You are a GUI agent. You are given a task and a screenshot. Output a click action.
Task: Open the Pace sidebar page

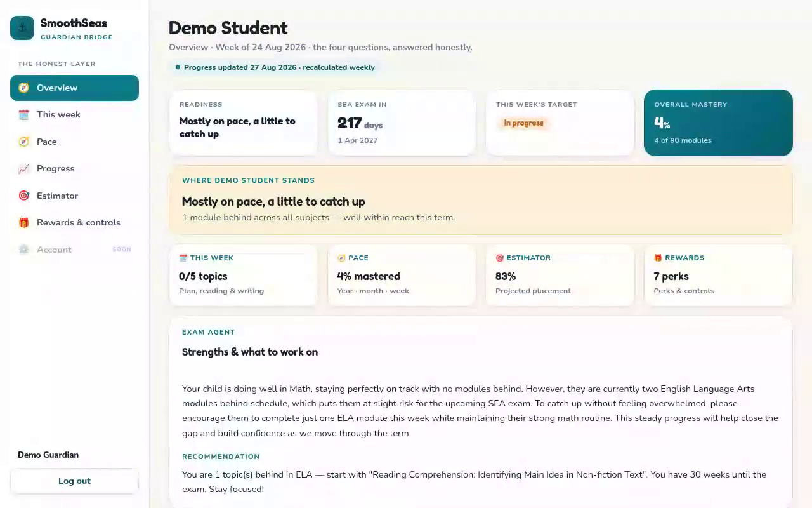pos(74,142)
